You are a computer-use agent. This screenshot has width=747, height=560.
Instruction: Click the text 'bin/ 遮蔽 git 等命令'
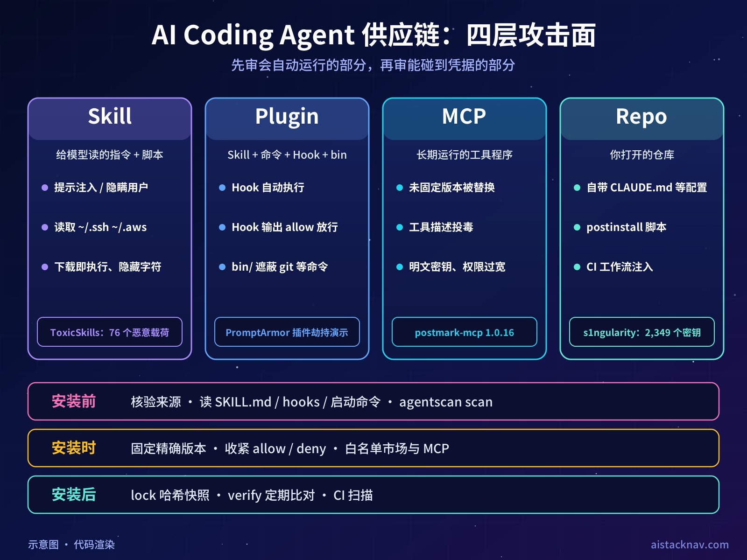(x=280, y=267)
